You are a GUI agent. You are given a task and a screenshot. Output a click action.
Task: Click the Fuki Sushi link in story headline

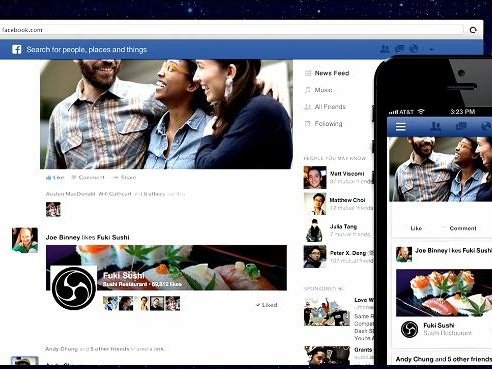click(113, 238)
